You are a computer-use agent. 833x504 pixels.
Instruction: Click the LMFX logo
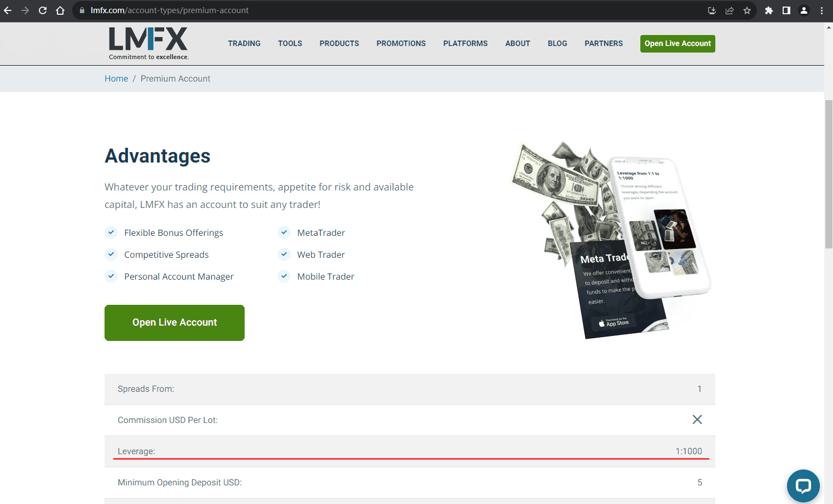[x=148, y=43]
